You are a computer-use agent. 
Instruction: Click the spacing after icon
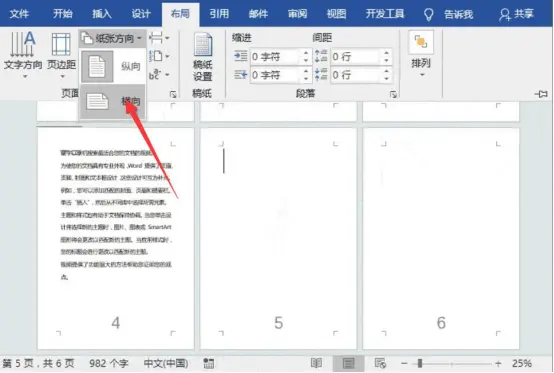click(321, 74)
